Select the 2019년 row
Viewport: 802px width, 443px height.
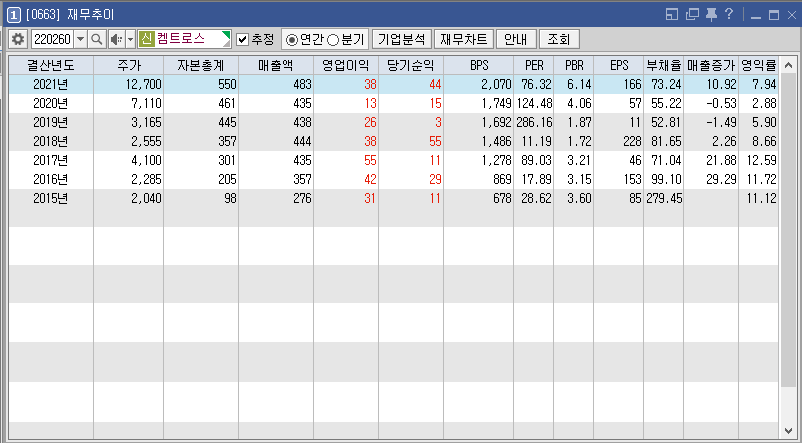tap(393, 122)
